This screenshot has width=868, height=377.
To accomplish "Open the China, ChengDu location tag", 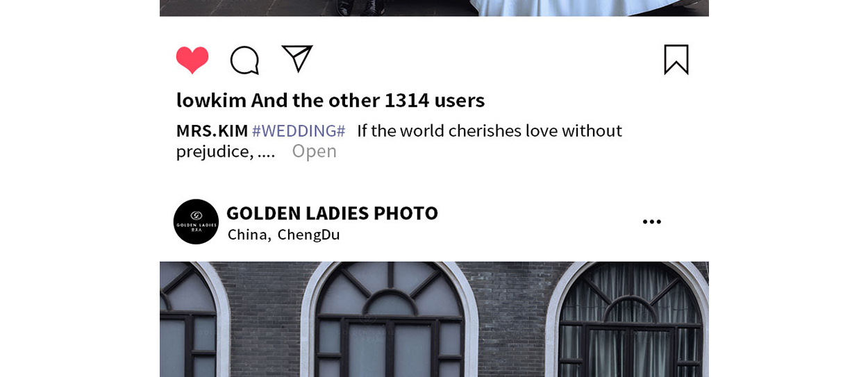I will pos(283,235).
